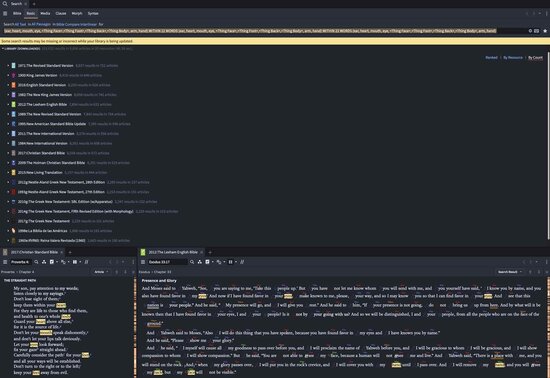Open visual filters icon in CSB toolbar

tap(52, 262)
